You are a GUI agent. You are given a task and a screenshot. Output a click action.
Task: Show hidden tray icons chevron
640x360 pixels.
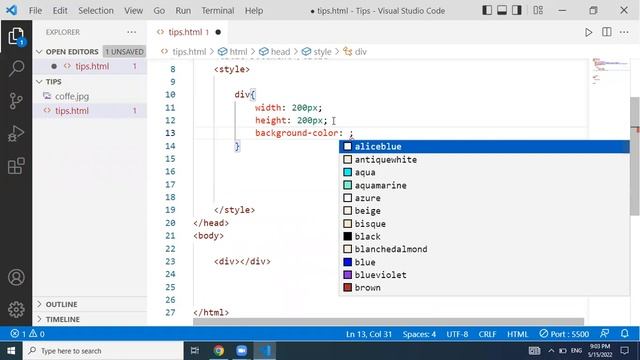[551, 351]
